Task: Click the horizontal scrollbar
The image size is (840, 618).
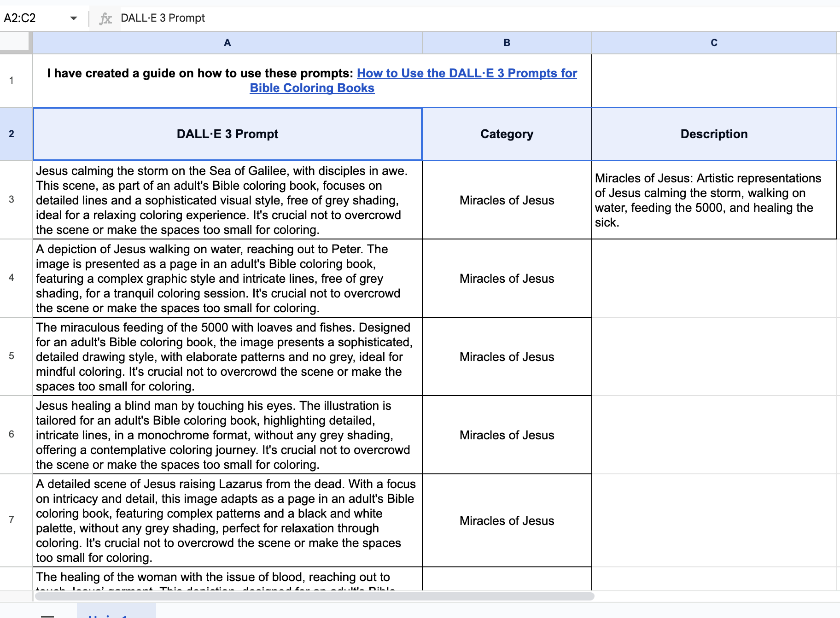Action: 314,596
